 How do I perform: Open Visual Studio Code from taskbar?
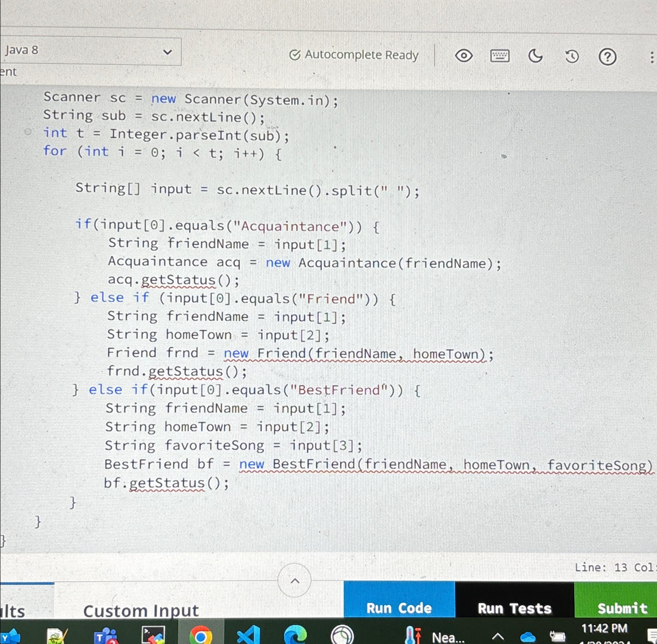[249, 635]
